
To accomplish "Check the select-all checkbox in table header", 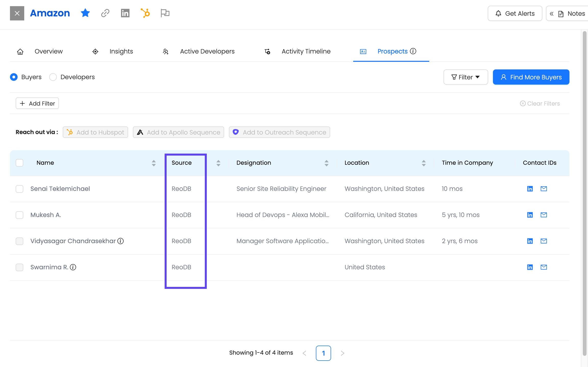I will click(19, 163).
